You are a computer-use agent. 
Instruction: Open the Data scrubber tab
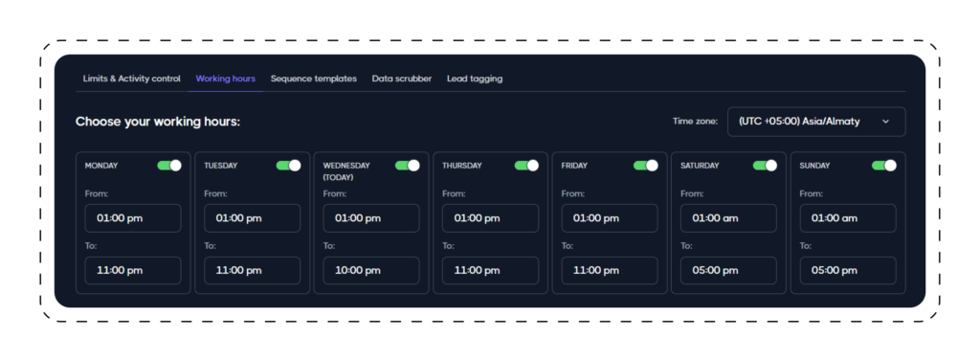(402, 79)
